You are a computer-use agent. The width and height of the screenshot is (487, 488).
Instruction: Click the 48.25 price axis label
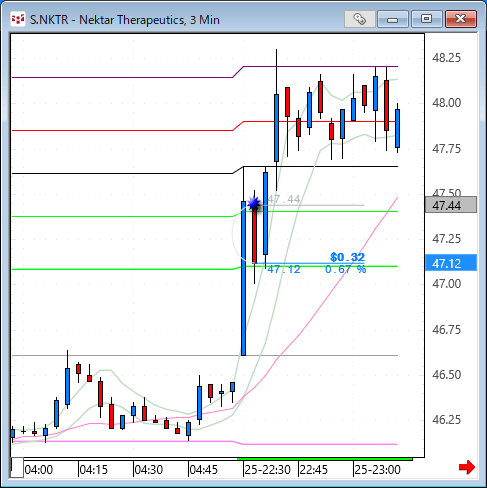click(446, 58)
